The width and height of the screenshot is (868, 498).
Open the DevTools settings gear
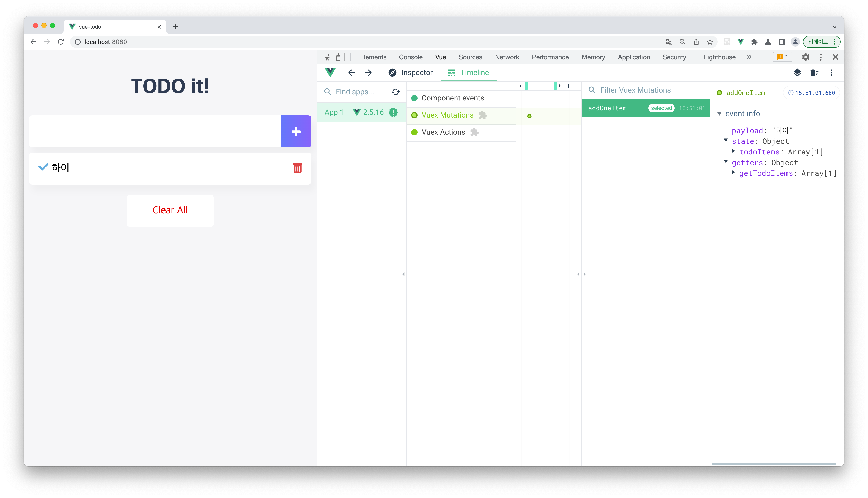[x=805, y=57]
